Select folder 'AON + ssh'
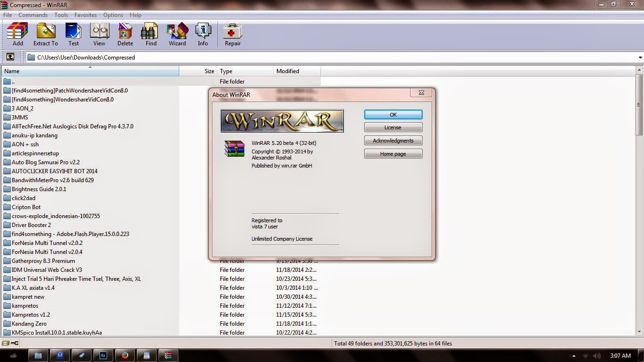This screenshot has height=362, width=644. 25,144
